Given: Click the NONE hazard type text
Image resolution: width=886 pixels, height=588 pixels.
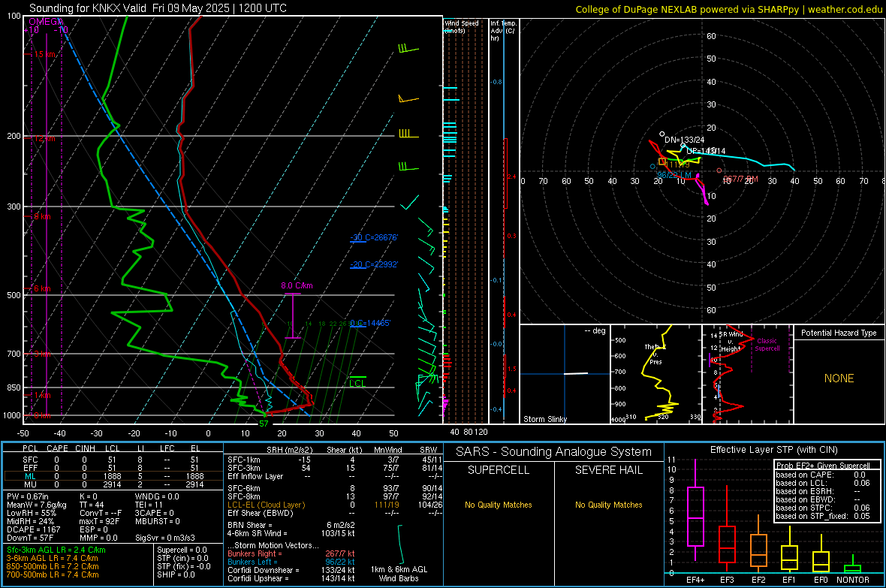Looking at the screenshot, I should point(839,378).
